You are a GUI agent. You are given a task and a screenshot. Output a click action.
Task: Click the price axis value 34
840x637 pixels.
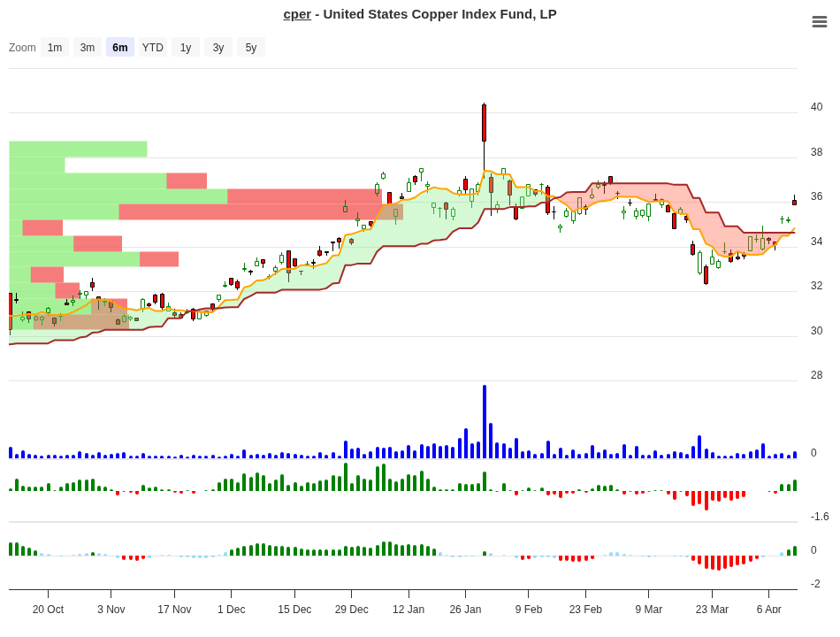tap(816, 242)
